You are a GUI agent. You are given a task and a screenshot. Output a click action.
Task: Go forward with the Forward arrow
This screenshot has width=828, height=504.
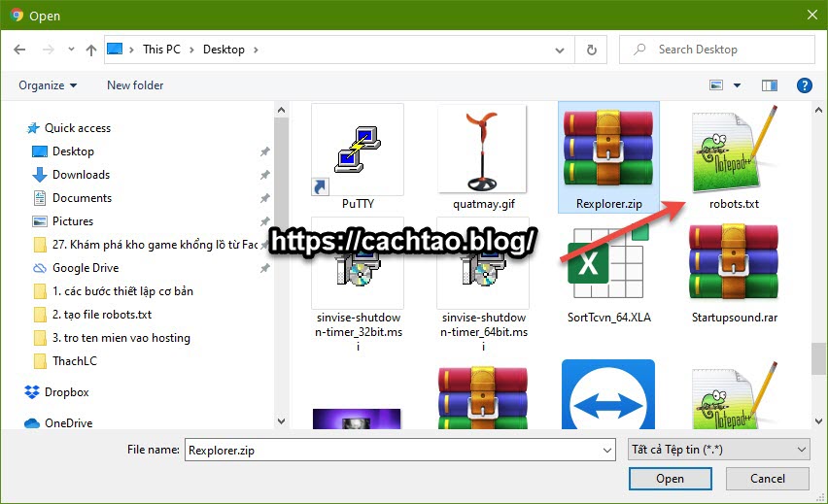[48, 50]
